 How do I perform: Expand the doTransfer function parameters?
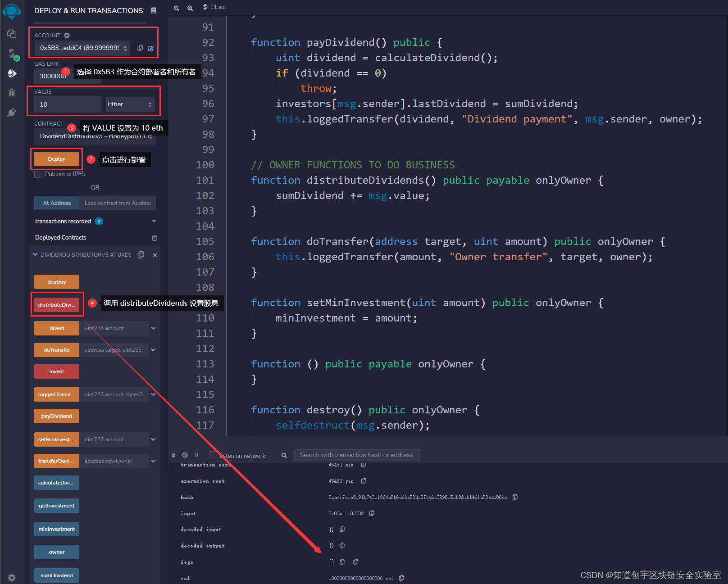pos(153,350)
